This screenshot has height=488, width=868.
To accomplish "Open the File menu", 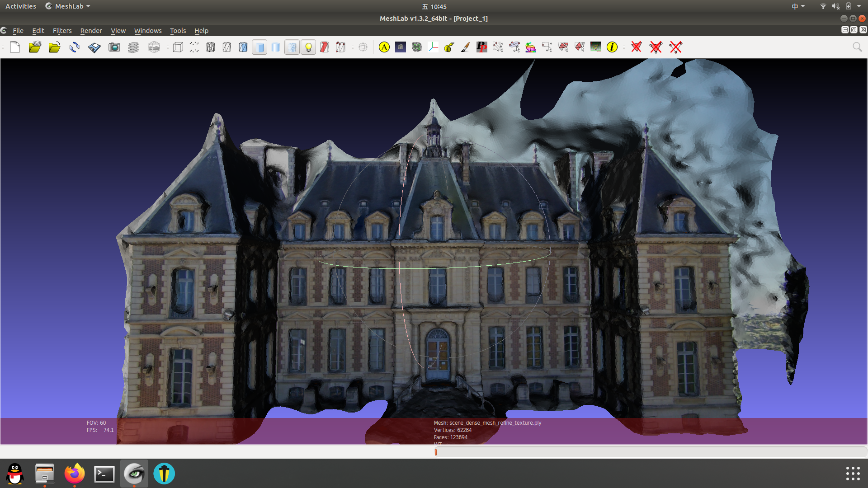I will [18, 31].
